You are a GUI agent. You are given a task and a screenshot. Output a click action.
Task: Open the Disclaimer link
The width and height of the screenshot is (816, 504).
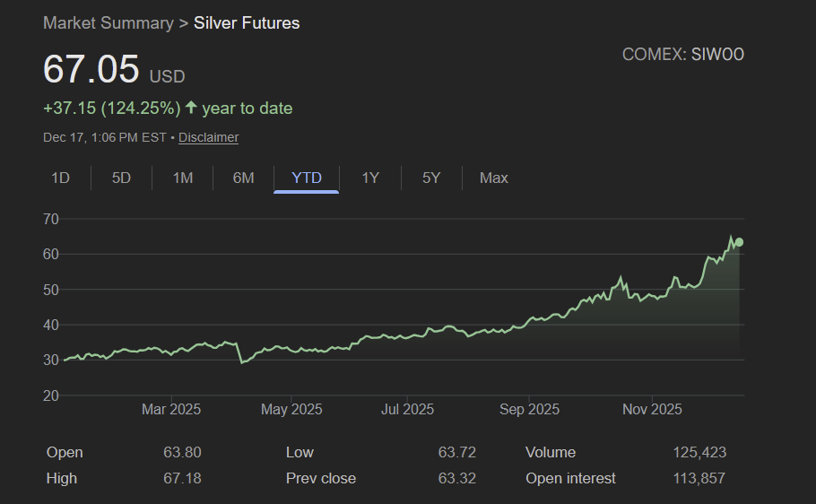pos(208,137)
